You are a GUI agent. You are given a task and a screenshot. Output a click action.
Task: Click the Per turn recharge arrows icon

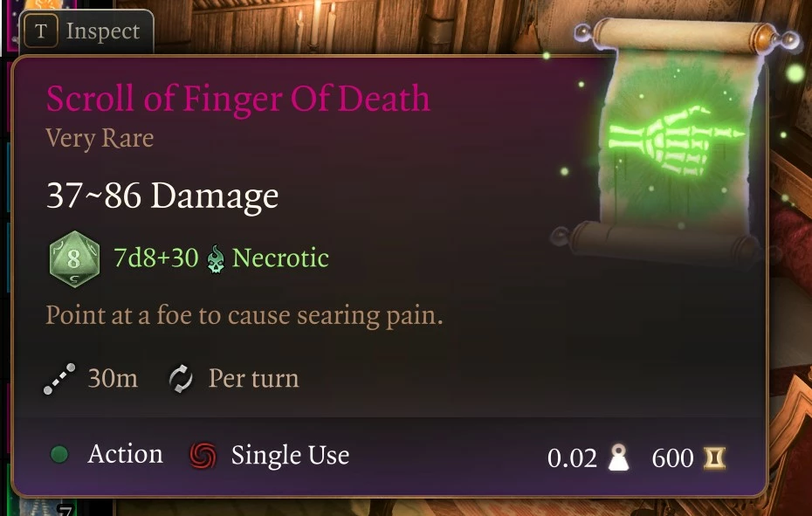point(181,379)
